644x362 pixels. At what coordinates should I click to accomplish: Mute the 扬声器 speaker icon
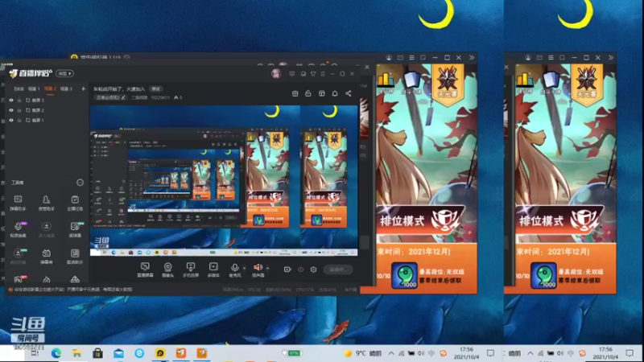point(258,269)
